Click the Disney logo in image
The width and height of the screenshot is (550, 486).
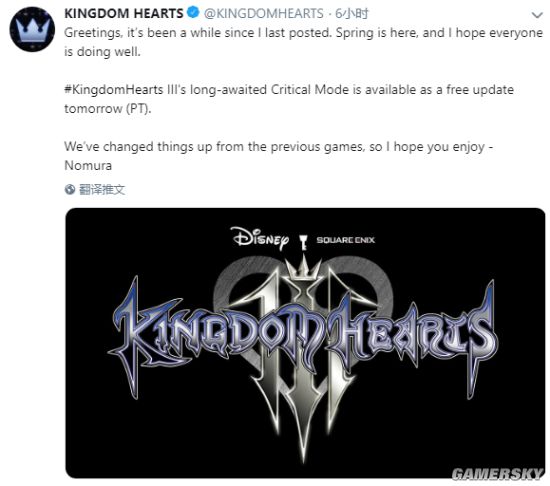click(x=260, y=238)
